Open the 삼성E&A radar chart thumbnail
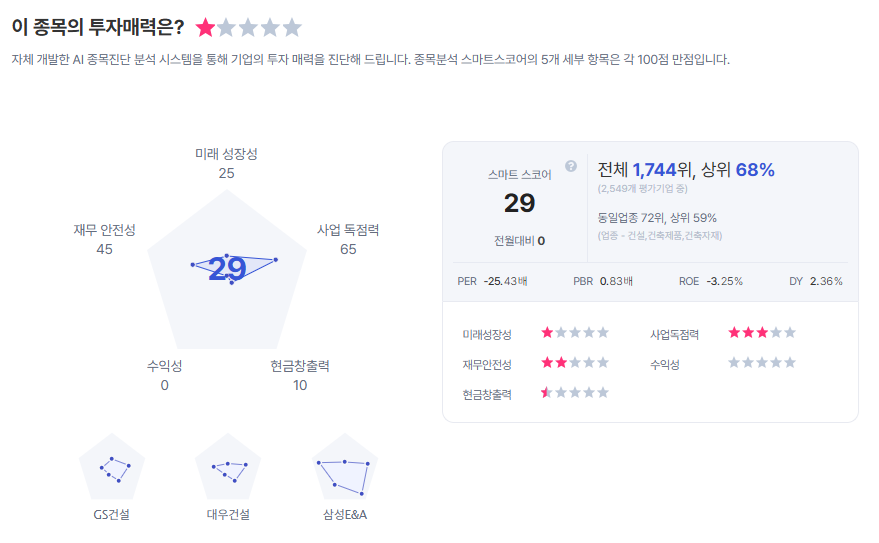 pos(346,467)
